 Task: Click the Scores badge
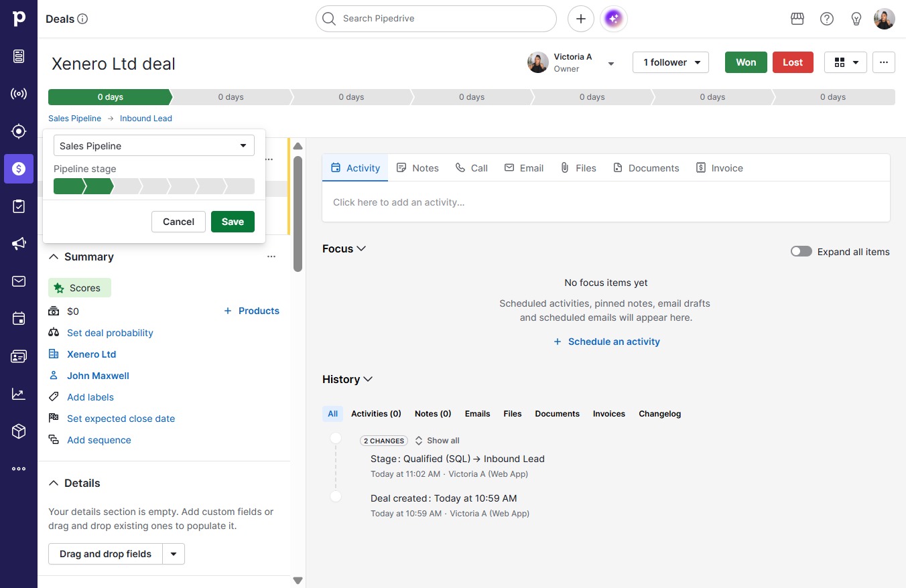[80, 288]
